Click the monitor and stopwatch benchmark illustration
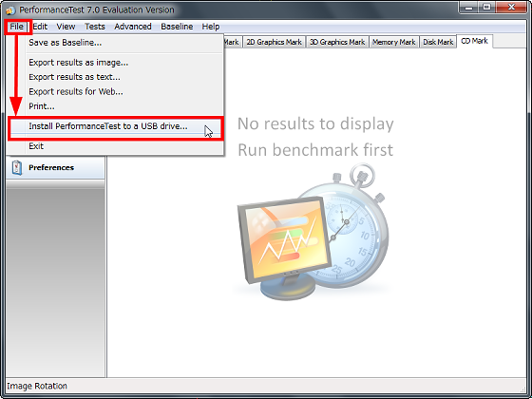Image resolution: width=532 pixels, height=399 pixels. [313, 232]
